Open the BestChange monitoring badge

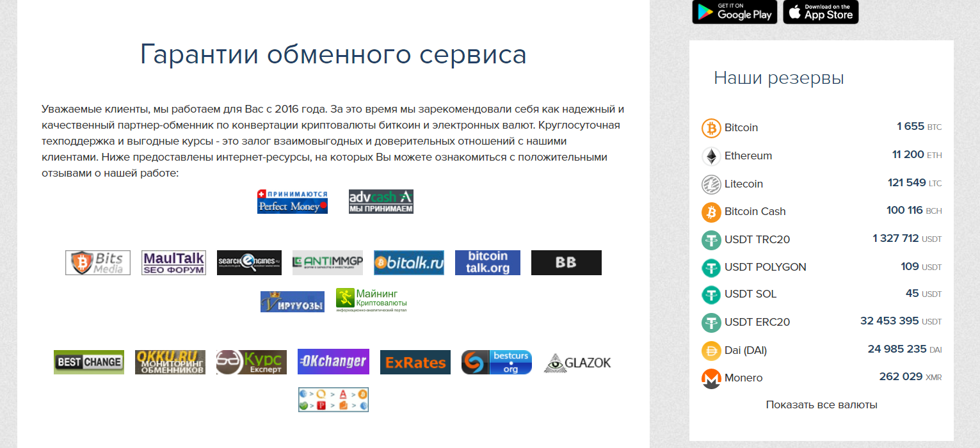click(89, 362)
